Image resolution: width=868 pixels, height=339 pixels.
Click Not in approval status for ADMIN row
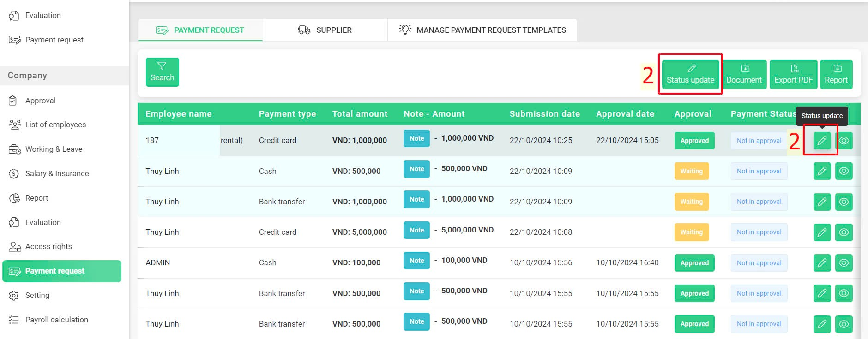point(759,263)
